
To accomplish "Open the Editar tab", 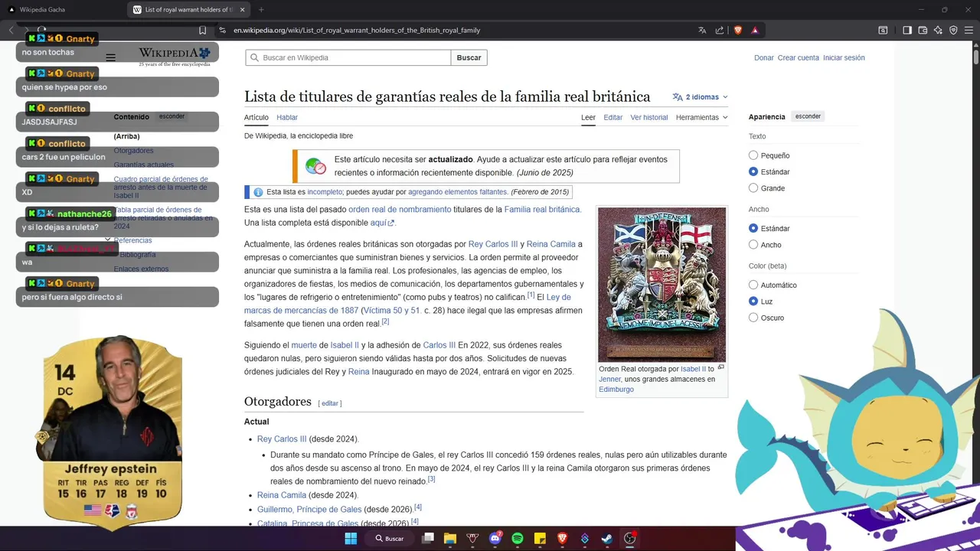I will coord(612,117).
